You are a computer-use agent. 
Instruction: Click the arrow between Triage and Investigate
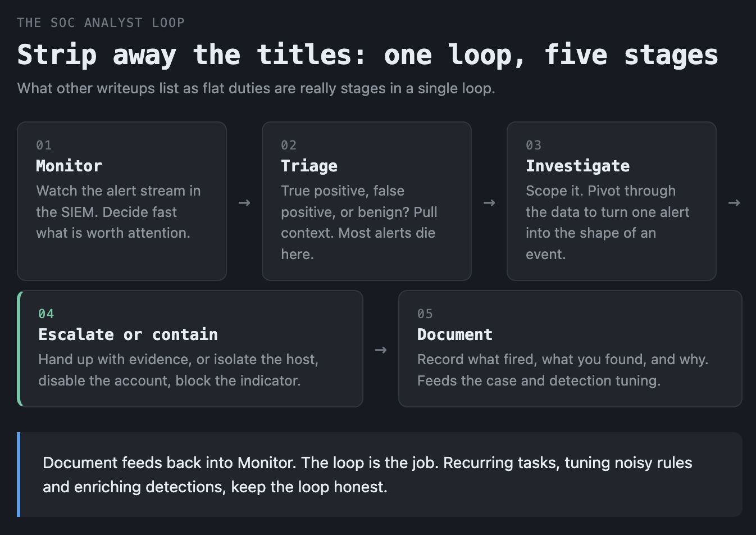pos(489,202)
